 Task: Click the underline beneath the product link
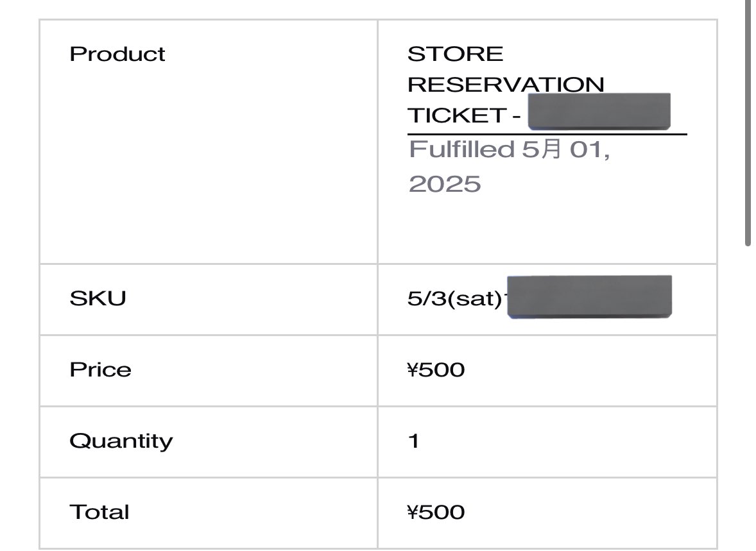[547, 135]
